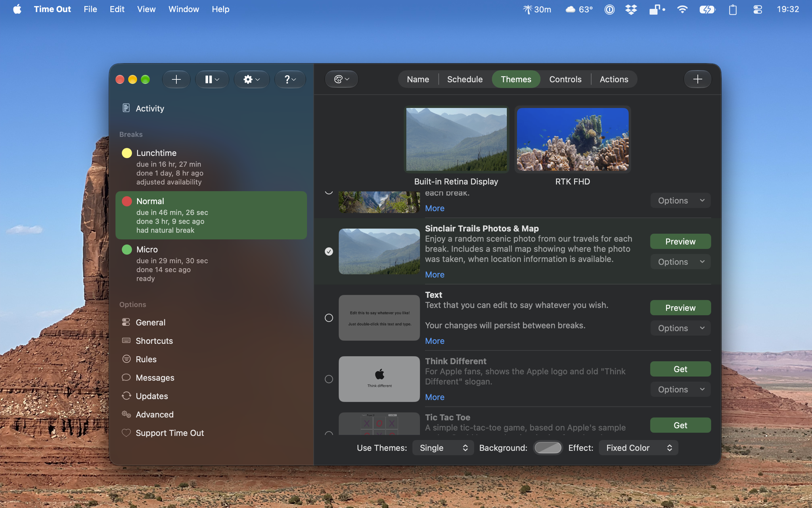Open Messages speech bubble icon

coord(126,377)
